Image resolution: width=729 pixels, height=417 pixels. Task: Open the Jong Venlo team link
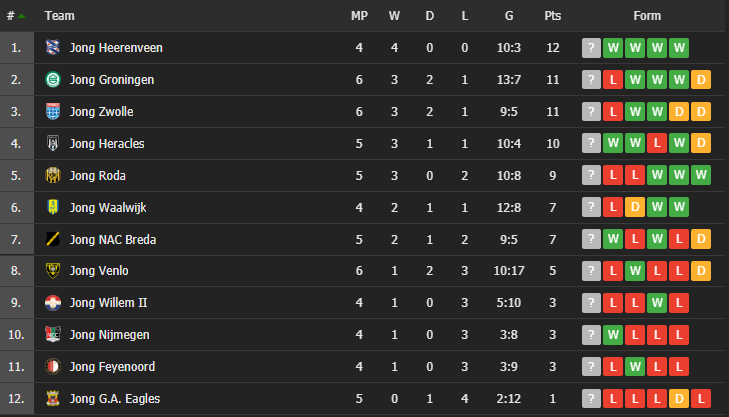tap(99, 271)
